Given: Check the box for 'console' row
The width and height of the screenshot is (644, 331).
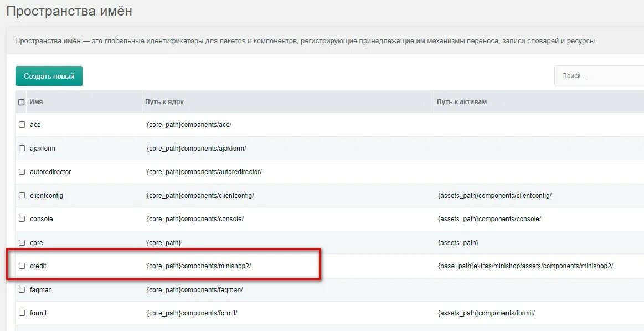Looking at the screenshot, I should (22, 219).
